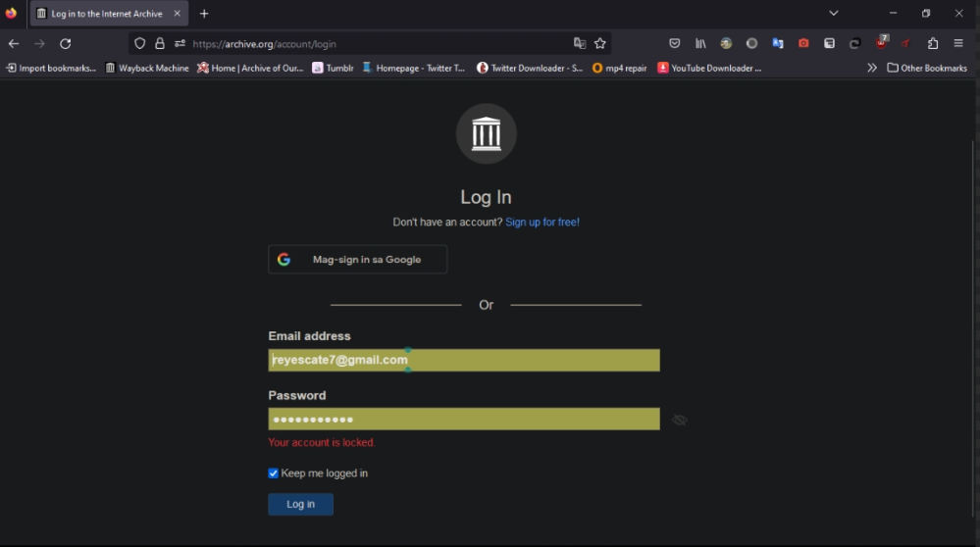This screenshot has width=980, height=547.
Task: Follow the Sign up for free link
Action: point(542,223)
